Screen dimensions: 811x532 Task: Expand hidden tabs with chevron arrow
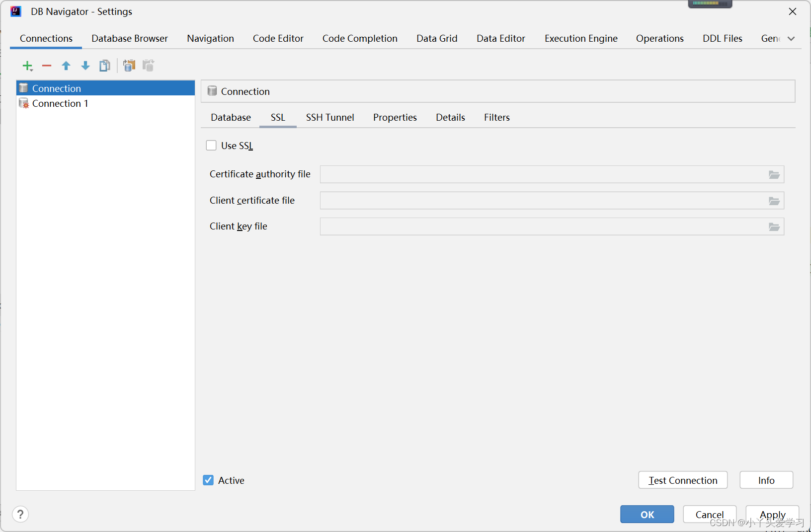point(791,39)
